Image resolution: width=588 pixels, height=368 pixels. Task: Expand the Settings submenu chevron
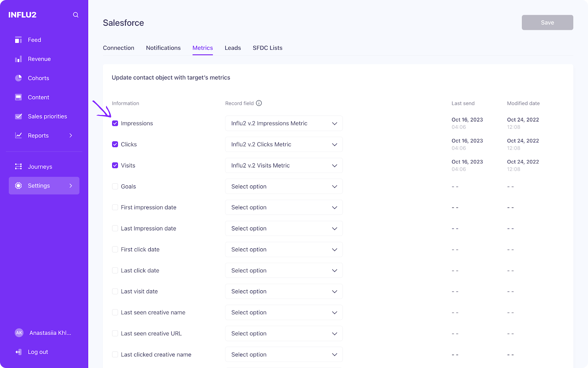[71, 186]
